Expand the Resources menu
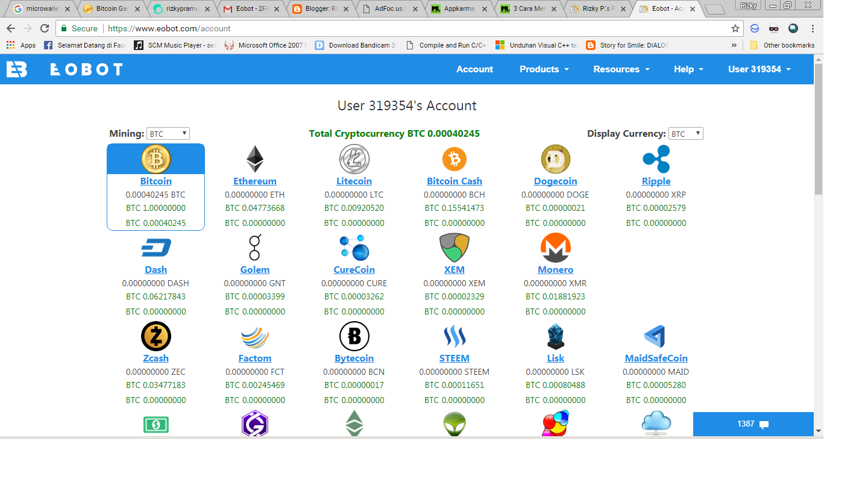The height and width of the screenshot is (488, 868). (x=621, y=69)
